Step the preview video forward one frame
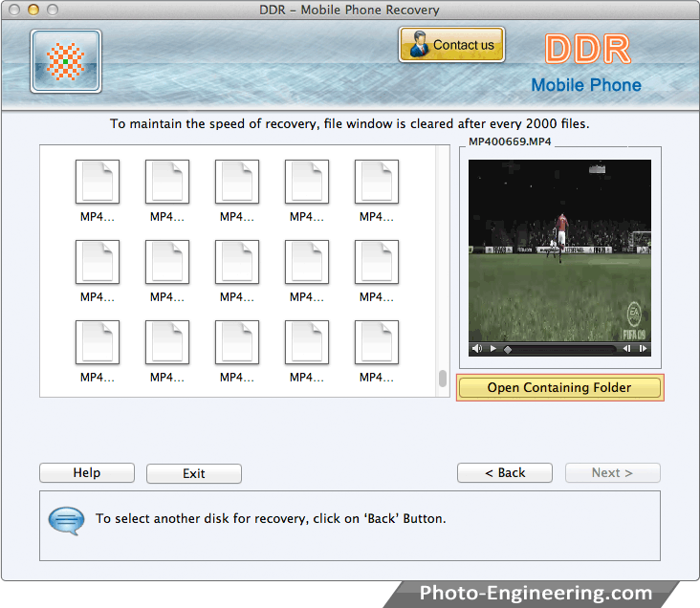The image size is (700, 608). 643,349
